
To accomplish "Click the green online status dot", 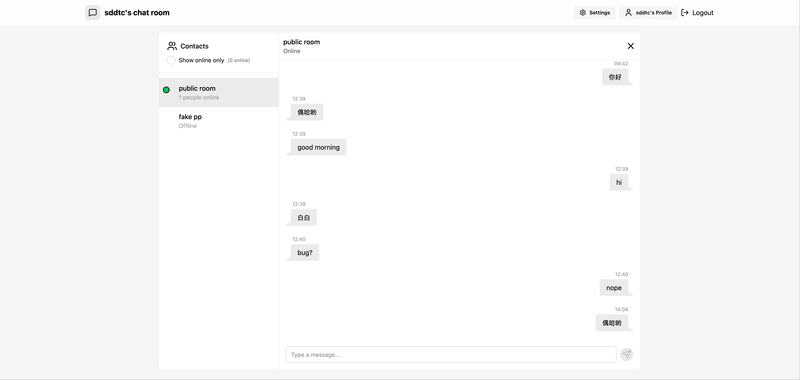I will [166, 90].
